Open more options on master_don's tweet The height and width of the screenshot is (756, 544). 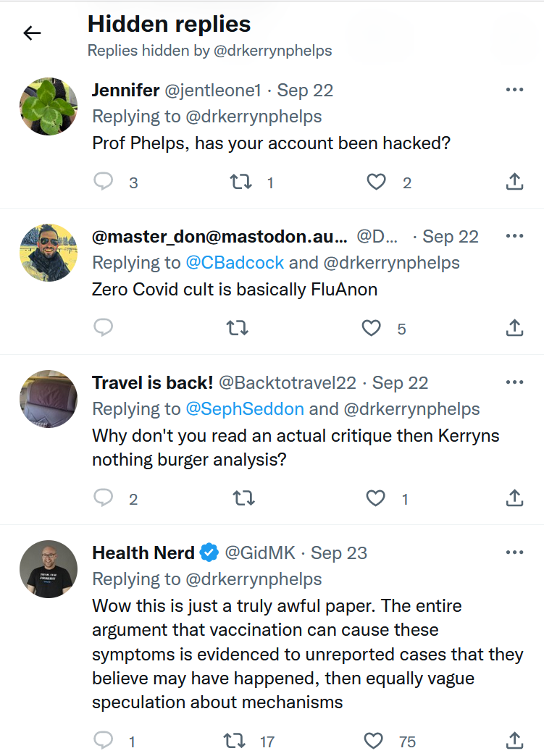(x=514, y=236)
